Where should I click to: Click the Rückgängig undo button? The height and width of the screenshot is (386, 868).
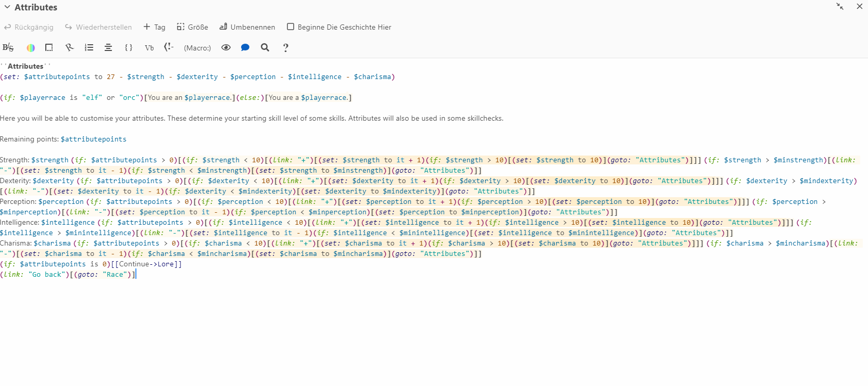pos(29,27)
